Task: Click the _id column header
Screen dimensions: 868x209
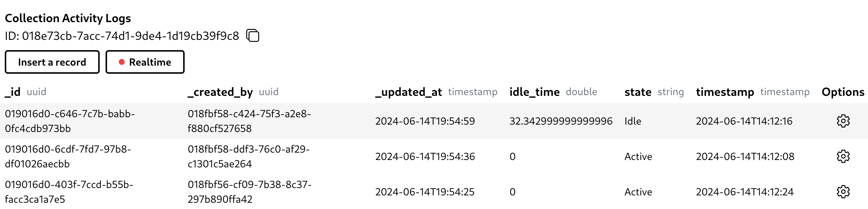Action: (13, 92)
